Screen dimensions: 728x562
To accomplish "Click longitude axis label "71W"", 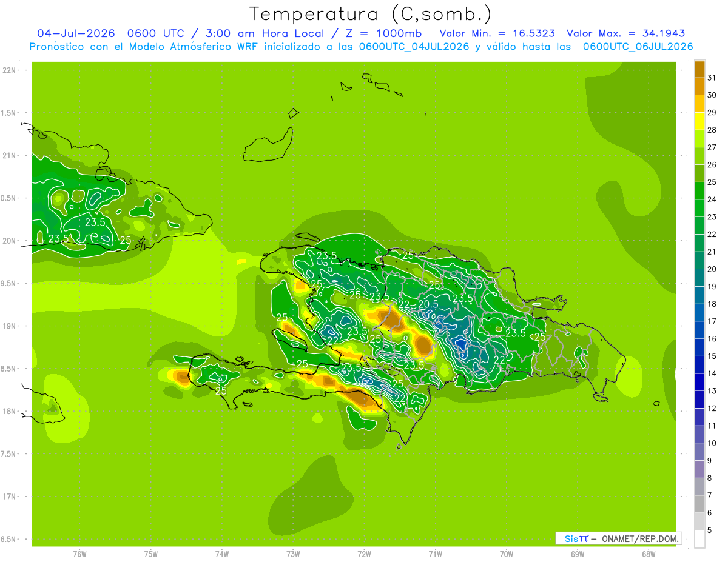I will 435,554.
